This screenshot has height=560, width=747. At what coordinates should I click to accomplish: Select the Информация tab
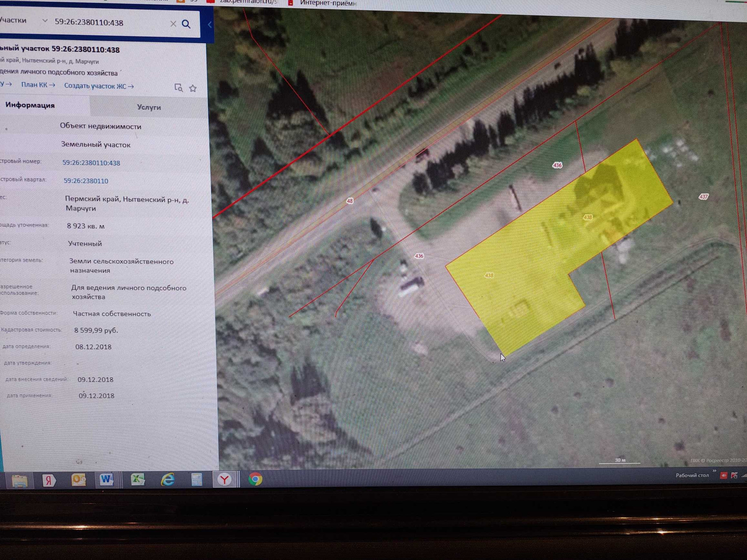pyautogui.click(x=30, y=105)
